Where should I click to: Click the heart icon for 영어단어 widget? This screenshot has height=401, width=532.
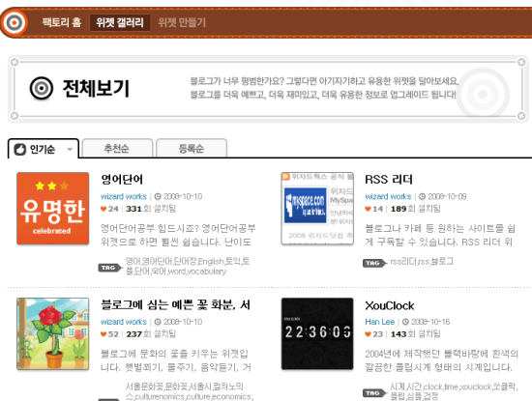[103, 209]
